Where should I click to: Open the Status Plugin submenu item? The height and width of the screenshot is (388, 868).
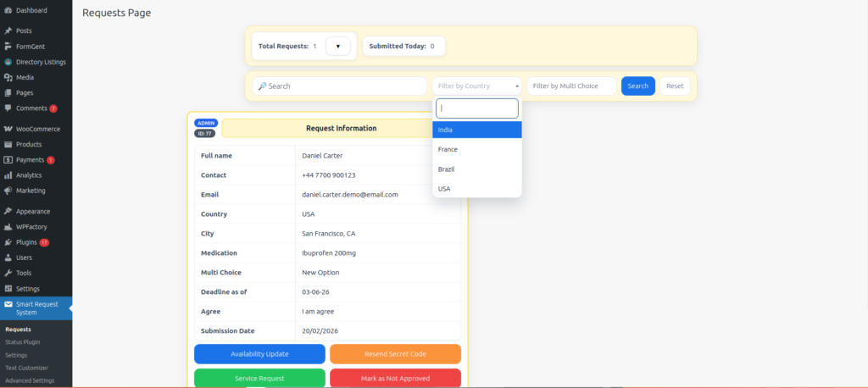coord(22,342)
